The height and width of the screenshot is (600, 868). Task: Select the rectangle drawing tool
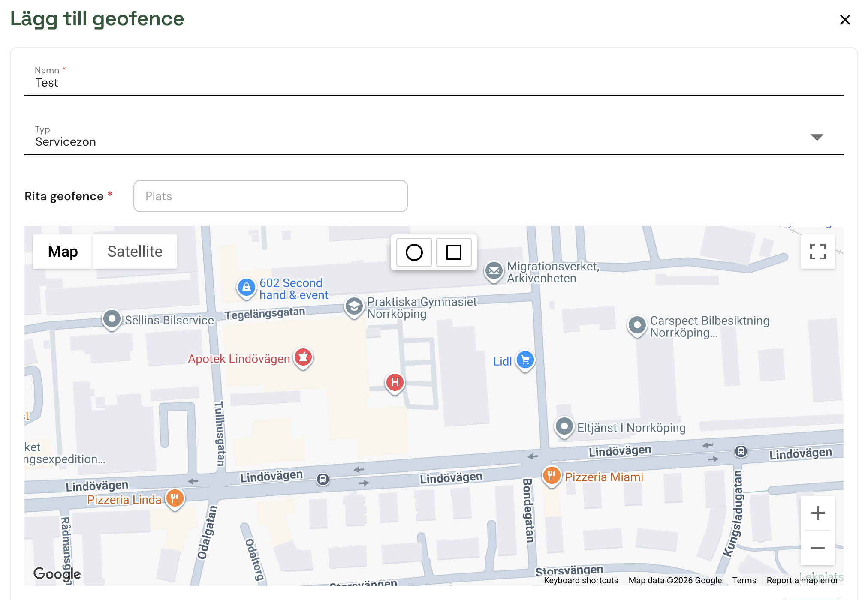point(454,252)
